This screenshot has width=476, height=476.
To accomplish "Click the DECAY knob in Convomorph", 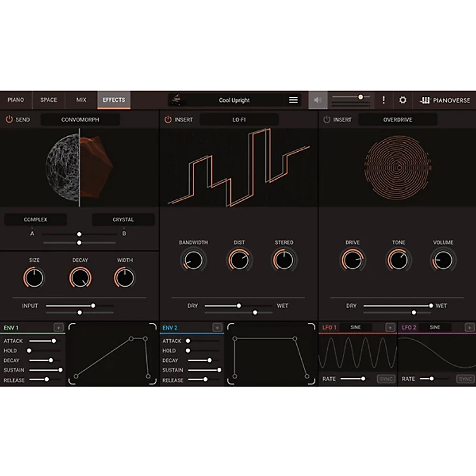I will click(80, 277).
